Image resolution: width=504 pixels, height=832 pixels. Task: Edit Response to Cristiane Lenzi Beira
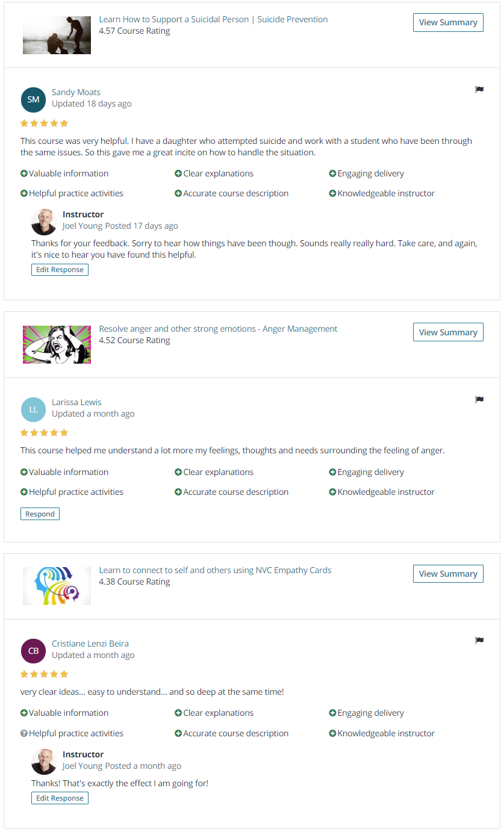tap(60, 798)
